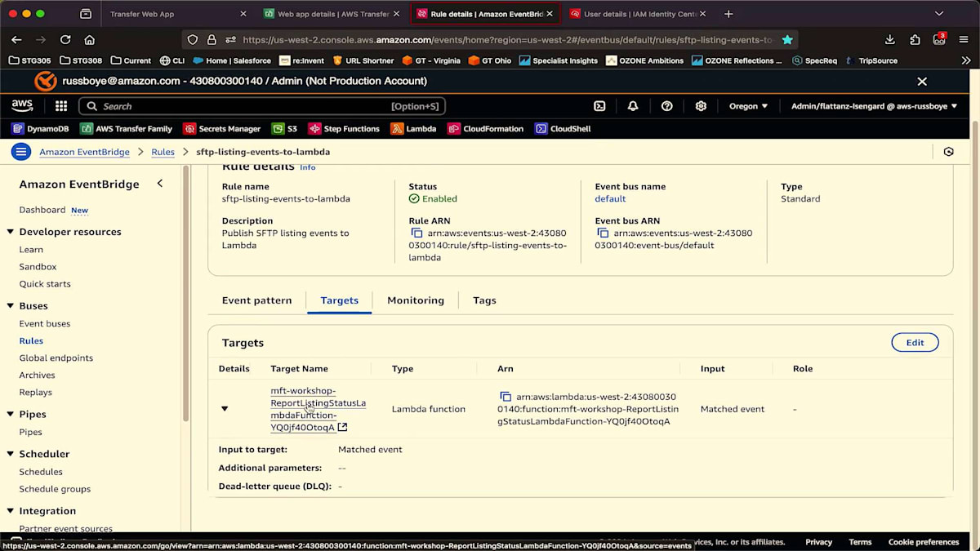This screenshot has height=551, width=980.
Task: Open re:Invent bookmark in bookmarks bar
Action: click(x=301, y=60)
